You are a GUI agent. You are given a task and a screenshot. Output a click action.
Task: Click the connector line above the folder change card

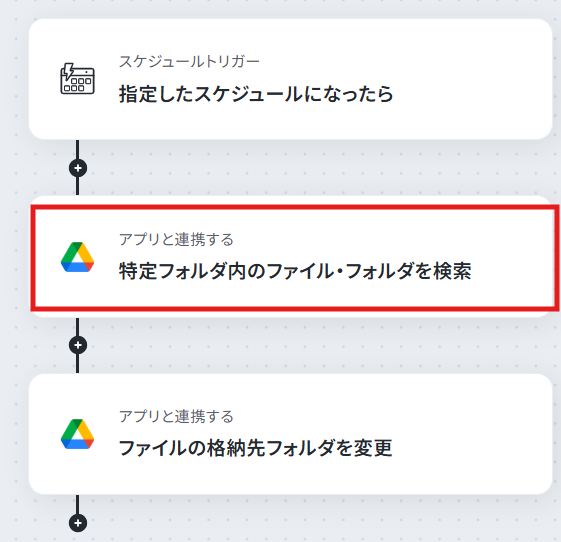coord(78,363)
